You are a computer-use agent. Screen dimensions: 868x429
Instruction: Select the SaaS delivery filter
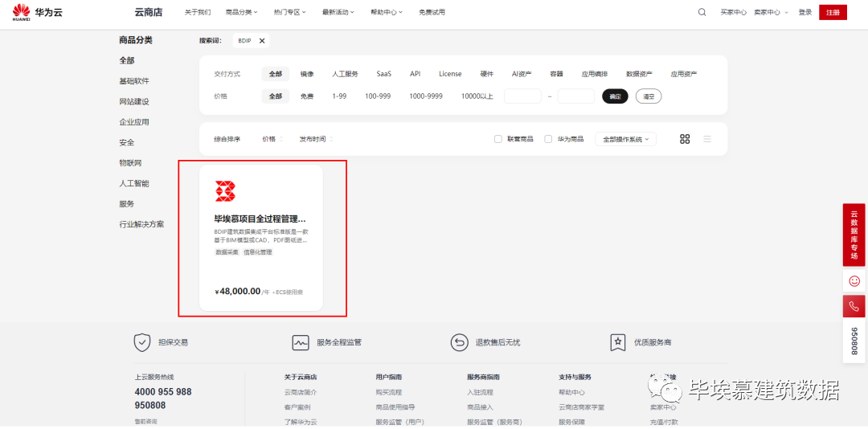tap(383, 74)
